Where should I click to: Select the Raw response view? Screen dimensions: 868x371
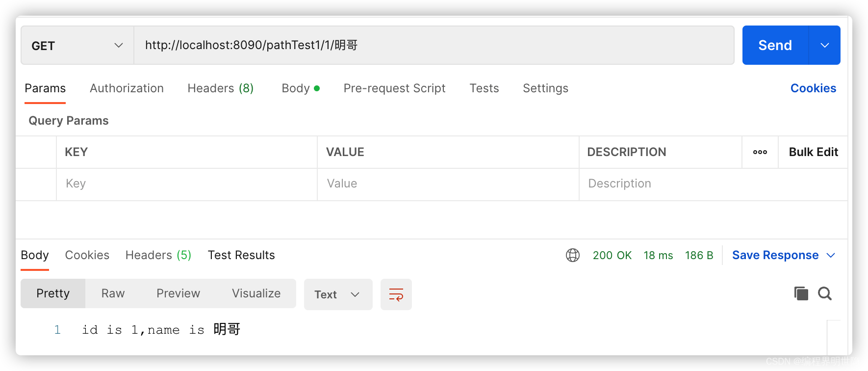coord(113,293)
